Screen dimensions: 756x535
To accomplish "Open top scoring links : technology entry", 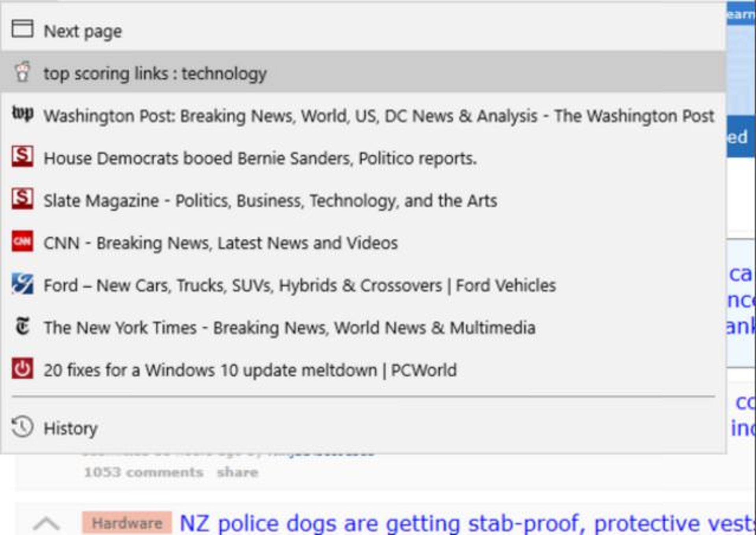I will pos(363,72).
